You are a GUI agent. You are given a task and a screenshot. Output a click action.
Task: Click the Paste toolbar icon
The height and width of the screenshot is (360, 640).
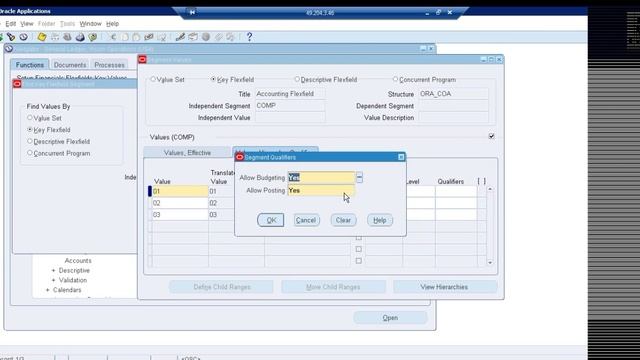click(x=136, y=37)
